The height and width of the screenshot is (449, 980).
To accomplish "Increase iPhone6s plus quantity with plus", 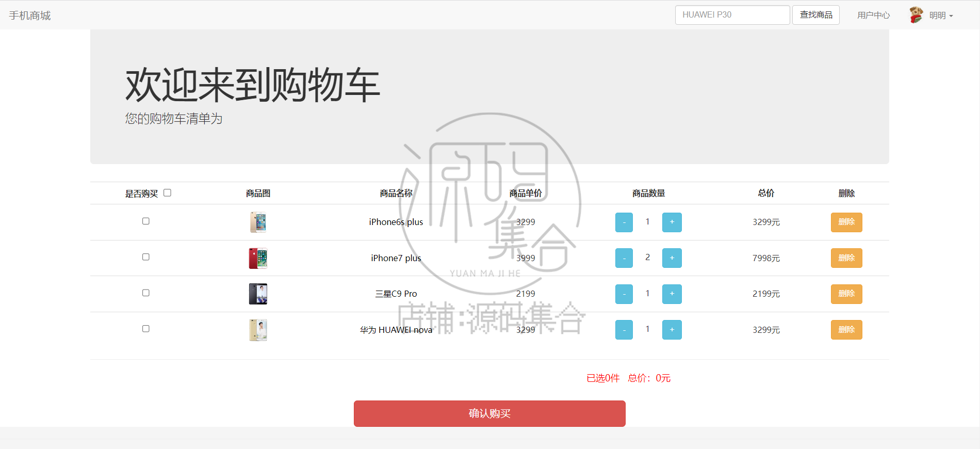I will (672, 222).
